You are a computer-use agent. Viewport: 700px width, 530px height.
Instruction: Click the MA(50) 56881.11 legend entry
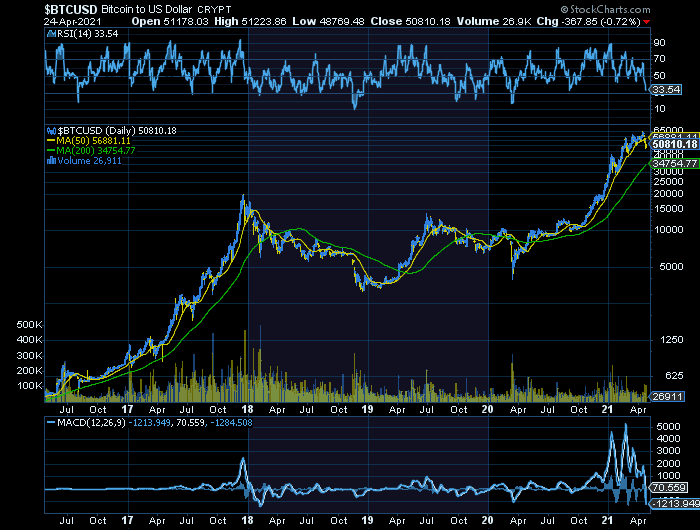point(93,141)
